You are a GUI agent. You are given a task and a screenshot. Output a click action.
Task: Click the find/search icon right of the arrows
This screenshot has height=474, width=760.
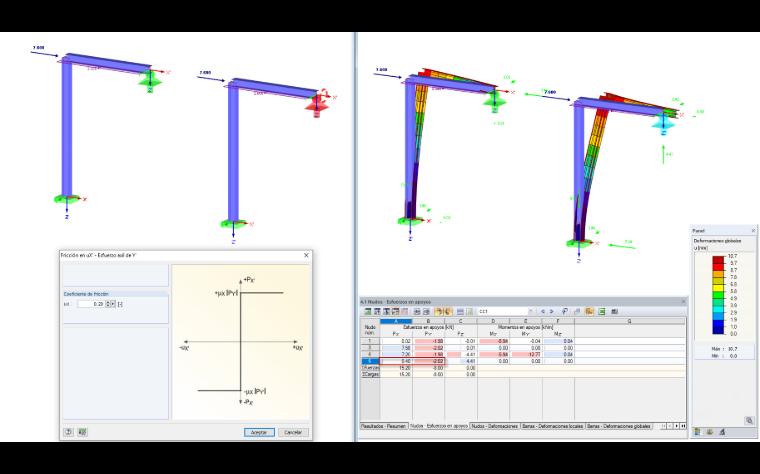tap(565, 312)
